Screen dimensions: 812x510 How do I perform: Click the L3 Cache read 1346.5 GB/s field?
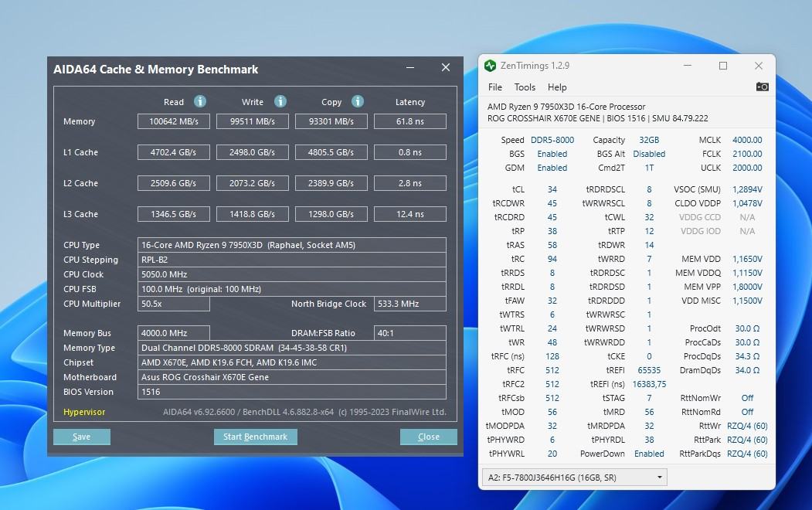click(x=174, y=214)
